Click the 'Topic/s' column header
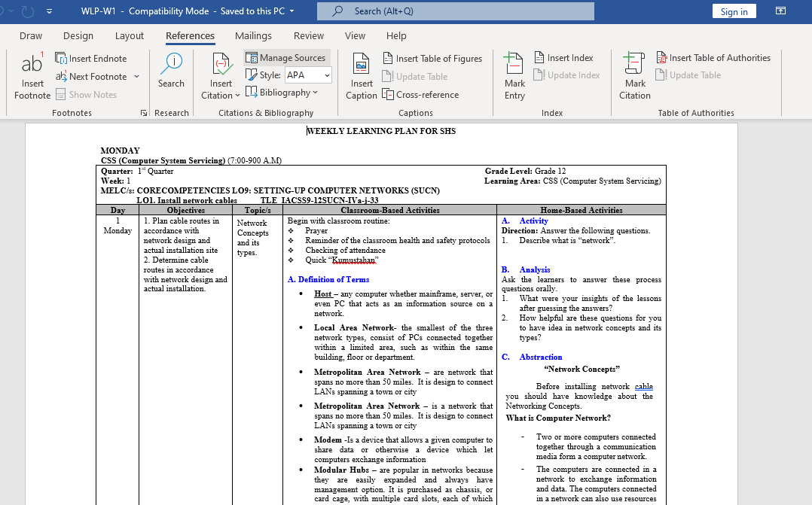Image resolution: width=812 pixels, height=505 pixels. tap(258, 210)
